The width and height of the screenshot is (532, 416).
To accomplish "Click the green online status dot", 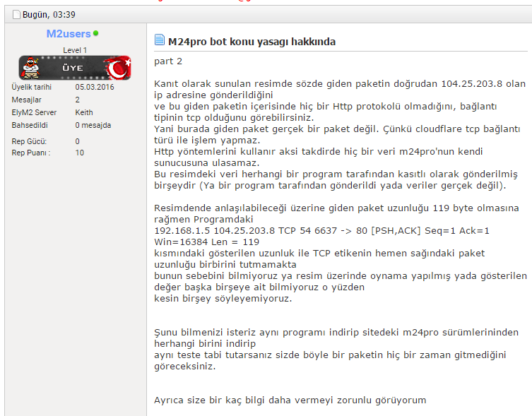I will (x=95, y=33).
